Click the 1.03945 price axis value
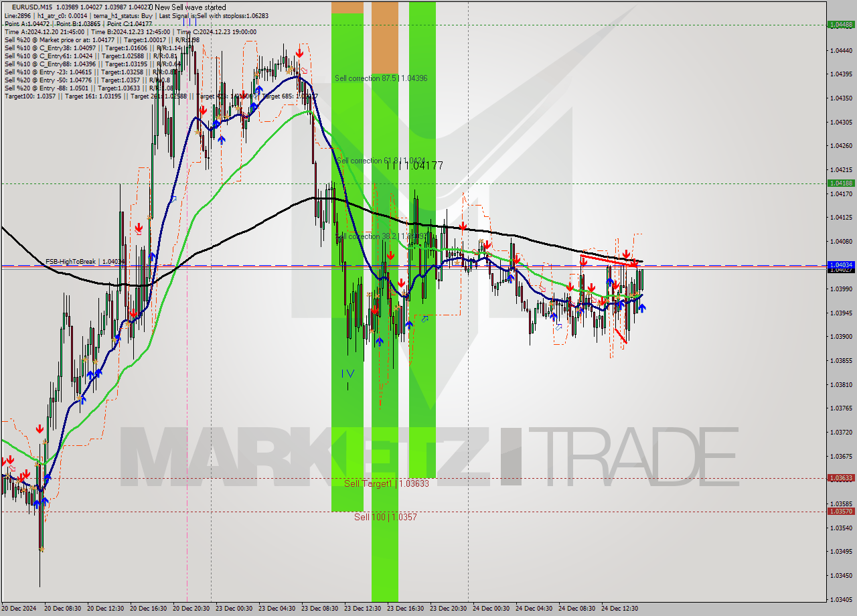857x616 pixels. (841, 313)
